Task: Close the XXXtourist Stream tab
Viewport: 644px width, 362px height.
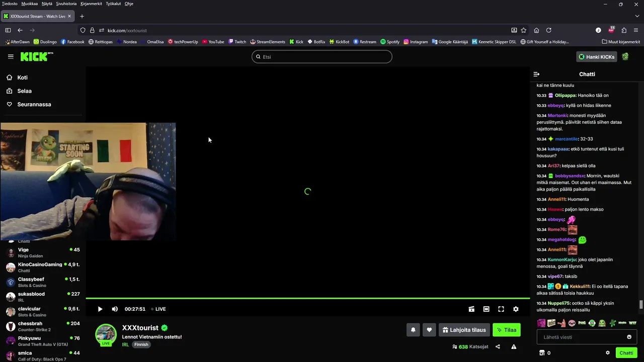Action: pos(69,16)
